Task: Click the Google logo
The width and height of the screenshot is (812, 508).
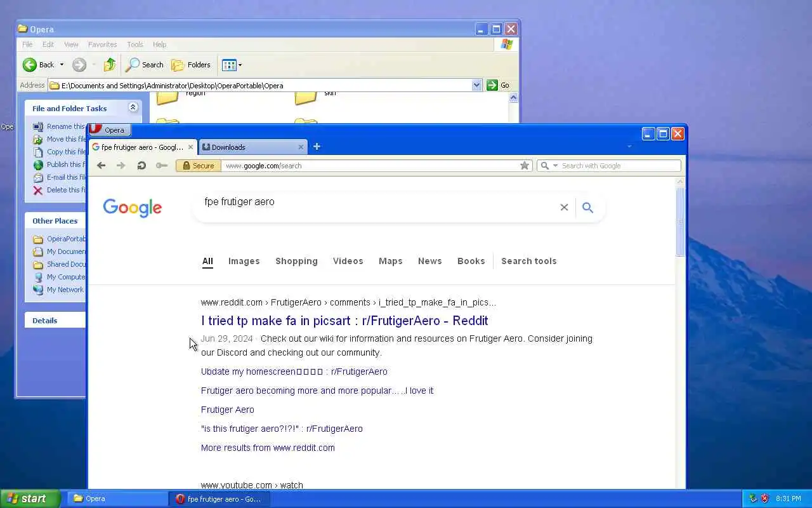Action: tap(133, 208)
